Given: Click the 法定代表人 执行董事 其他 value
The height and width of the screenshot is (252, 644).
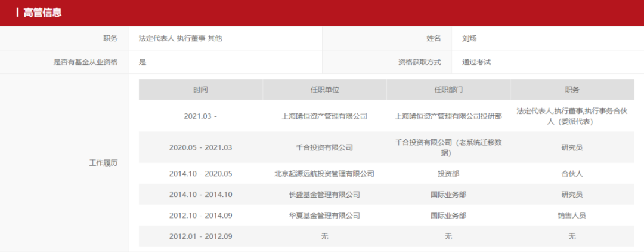Looking at the screenshot, I should pos(180,38).
